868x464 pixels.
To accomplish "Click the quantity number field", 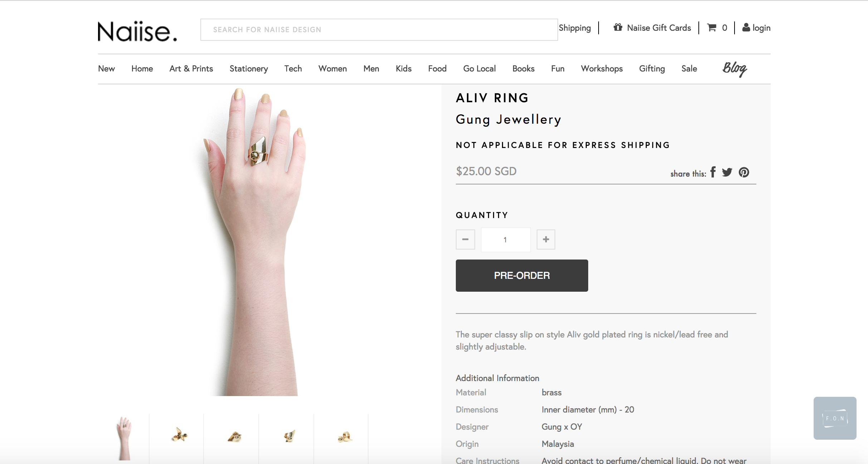I will [505, 240].
